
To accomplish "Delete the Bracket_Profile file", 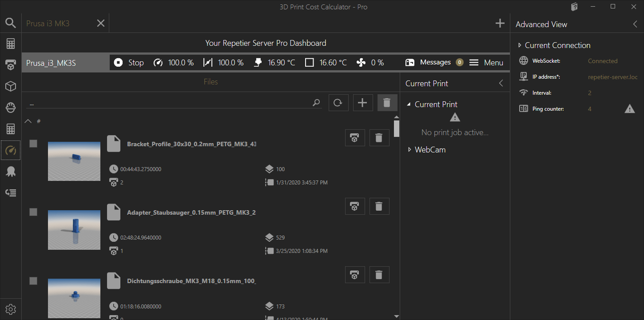I will tap(379, 138).
